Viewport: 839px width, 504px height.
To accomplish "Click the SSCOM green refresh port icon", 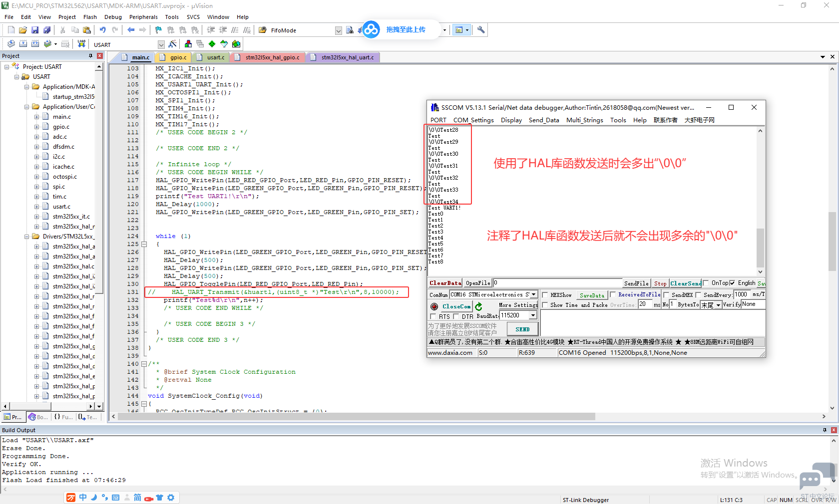I will click(478, 306).
